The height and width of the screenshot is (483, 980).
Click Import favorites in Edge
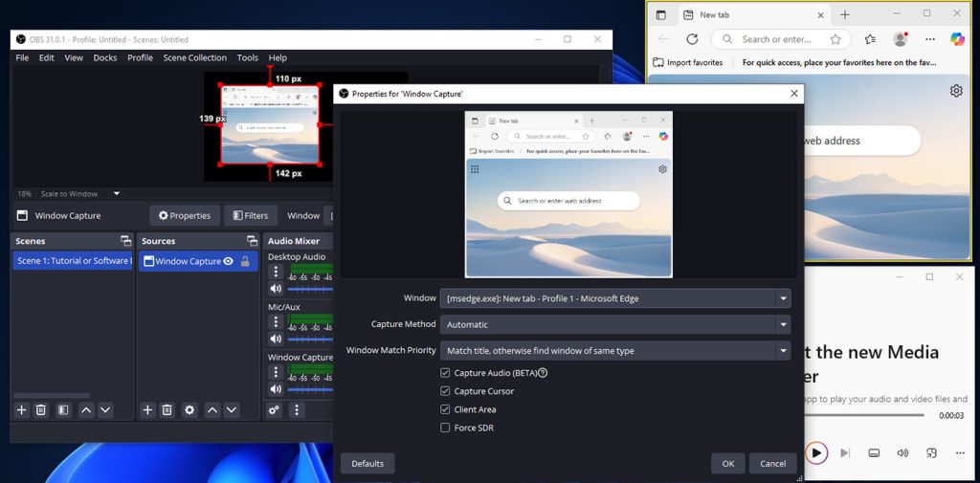[688, 62]
